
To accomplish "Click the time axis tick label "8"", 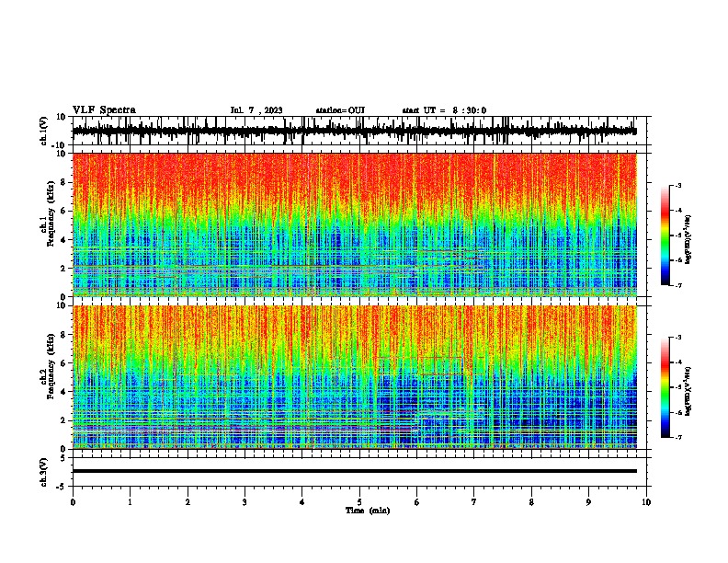I will coord(531,502).
